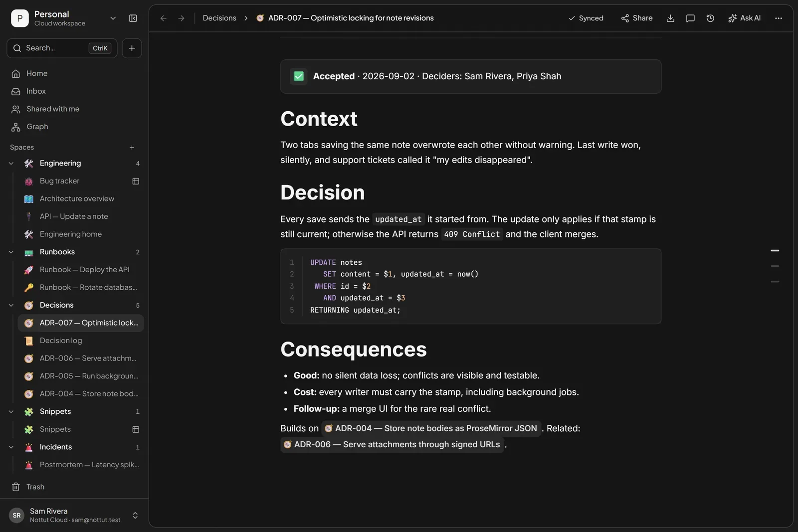This screenshot has height=532, width=798.
Task: Collapse the Snippets space
Action: click(x=11, y=412)
